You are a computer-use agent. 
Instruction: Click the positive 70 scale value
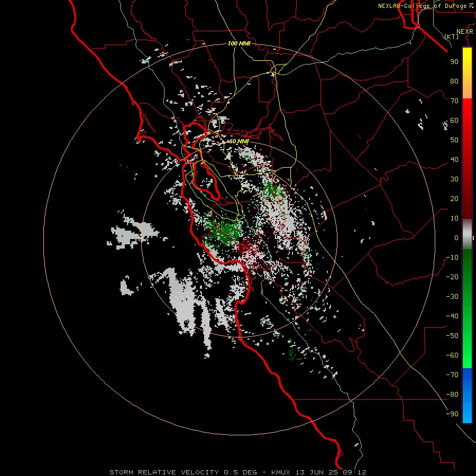454,101
